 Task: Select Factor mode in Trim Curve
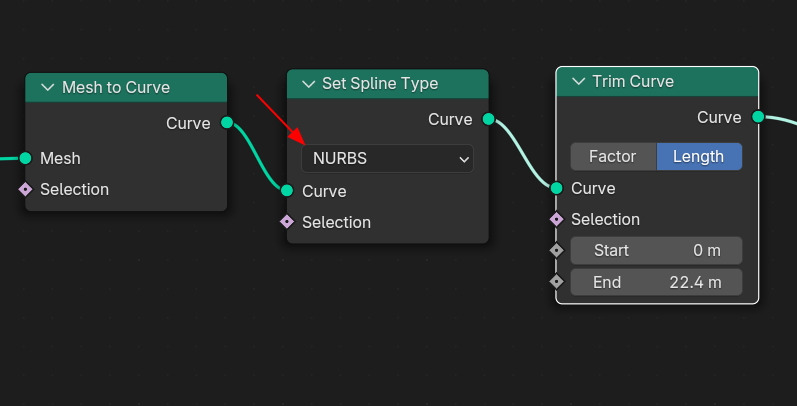[x=614, y=157]
